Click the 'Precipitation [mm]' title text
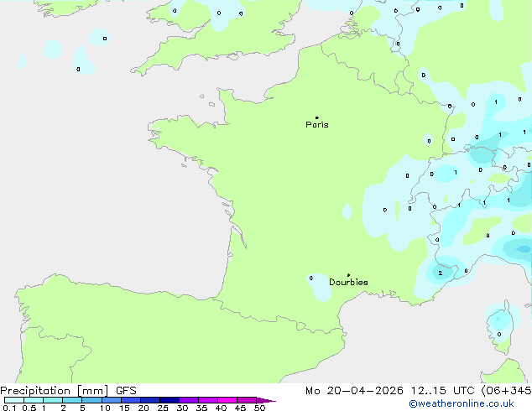The height and width of the screenshot is (411, 532). 55,391
